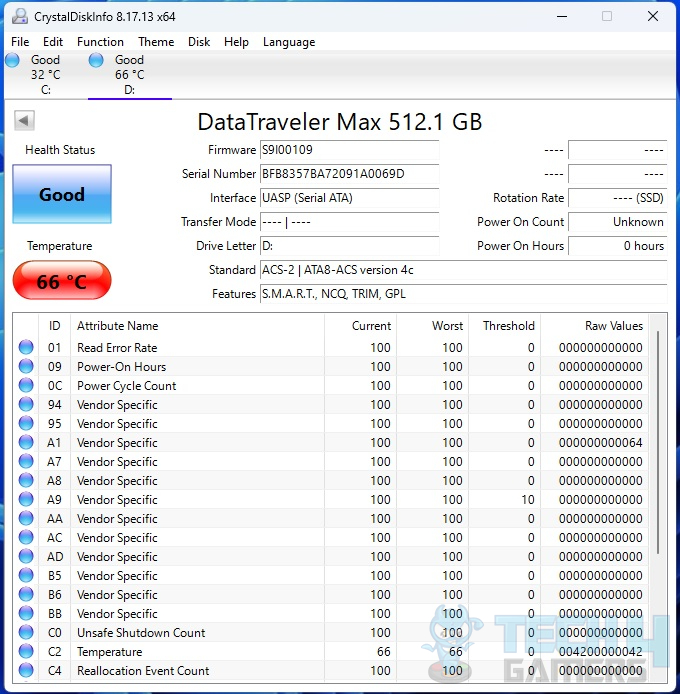Open the Theme menu
Screen dimensions: 680x694
tap(156, 42)
